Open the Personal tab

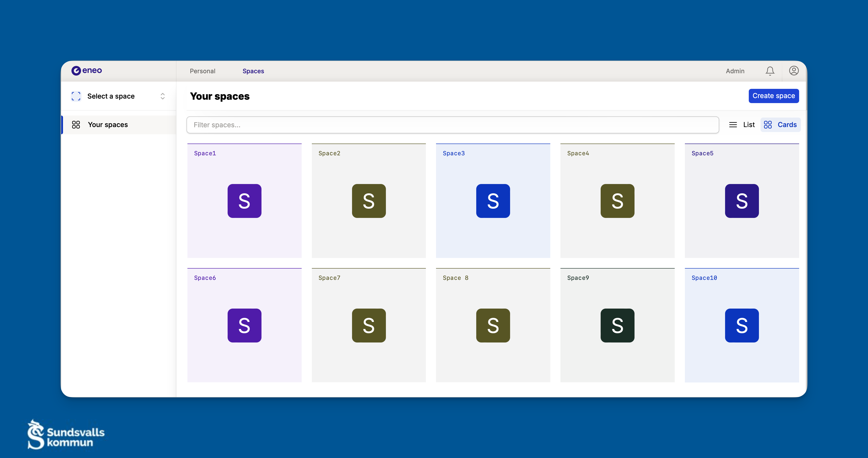202,71
